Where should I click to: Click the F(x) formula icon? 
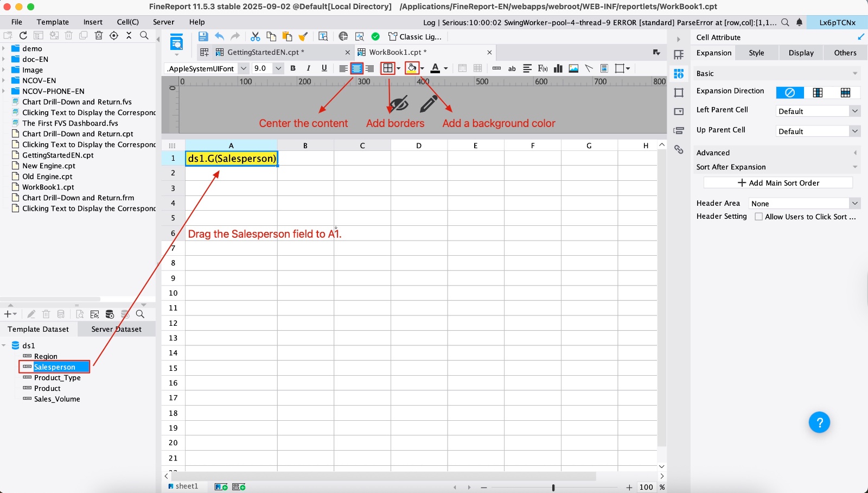pyautogui.click(x=542, y=68)
